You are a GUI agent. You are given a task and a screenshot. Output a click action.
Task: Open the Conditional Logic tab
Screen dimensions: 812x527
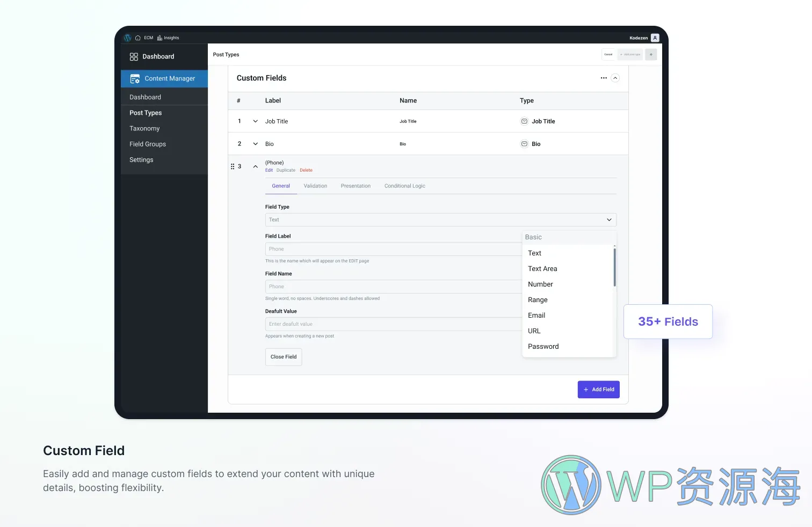click(404, 186)
